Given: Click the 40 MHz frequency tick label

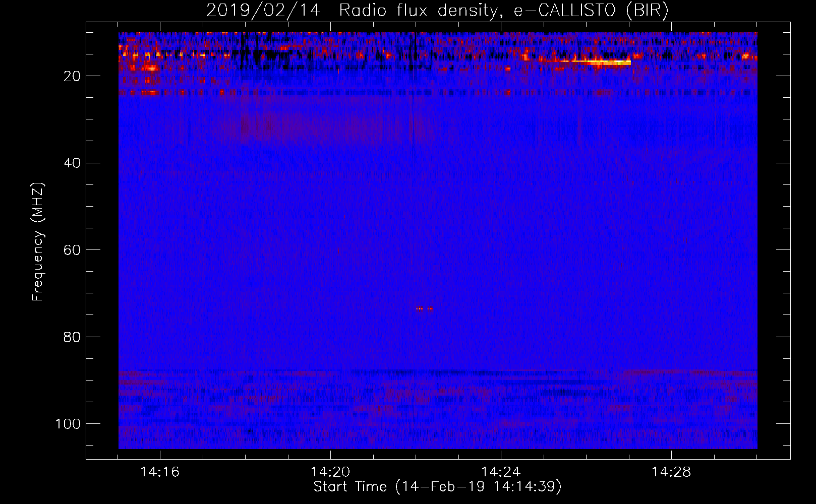Looking at the screenshot, I should pyautogui.click(x=72, y=163).
